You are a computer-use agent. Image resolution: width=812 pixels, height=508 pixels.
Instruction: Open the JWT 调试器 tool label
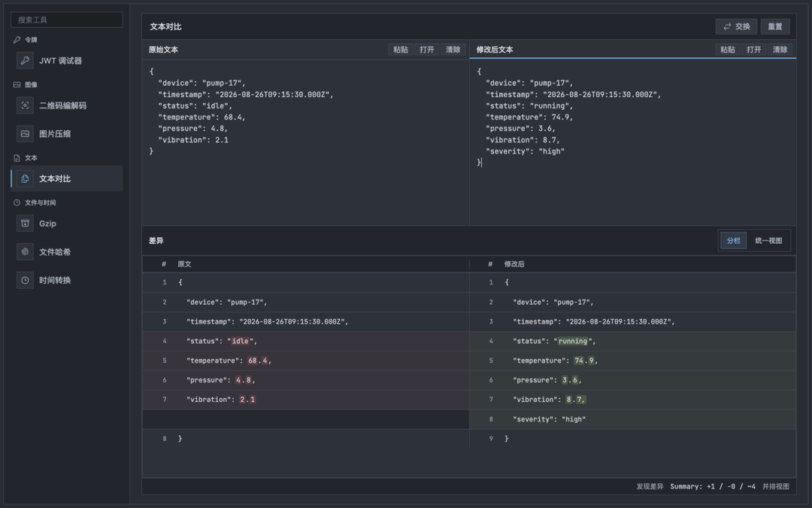(x=61, y=61)
